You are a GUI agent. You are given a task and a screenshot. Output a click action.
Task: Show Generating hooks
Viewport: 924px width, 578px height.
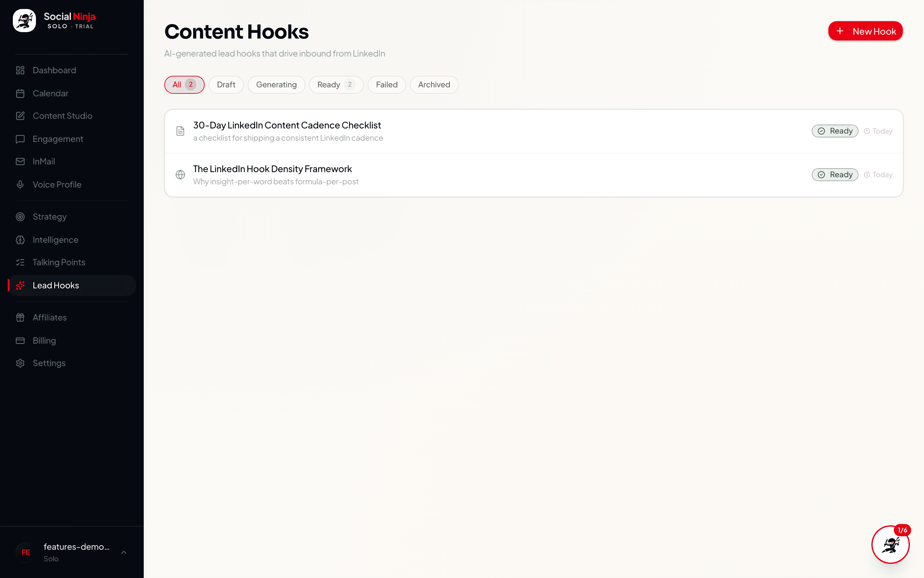(277, 84)
